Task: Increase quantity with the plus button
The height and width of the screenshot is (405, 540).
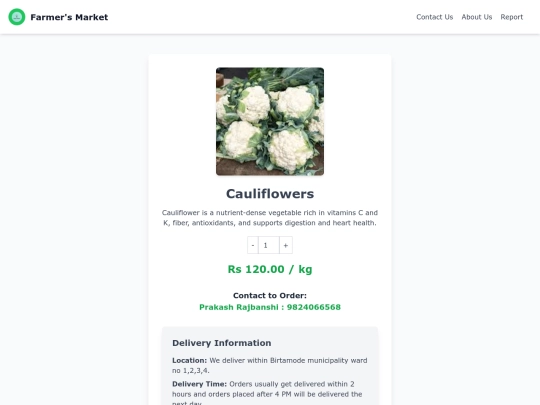Action: click(x=285, y=245)
